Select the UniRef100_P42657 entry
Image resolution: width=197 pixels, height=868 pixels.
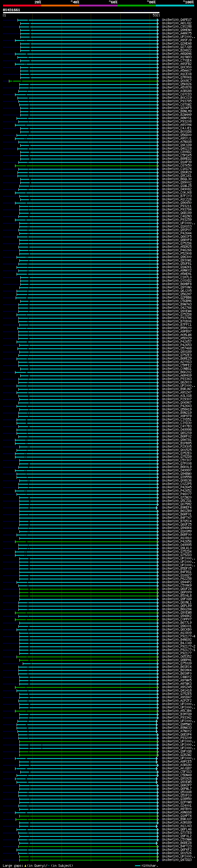177,342
